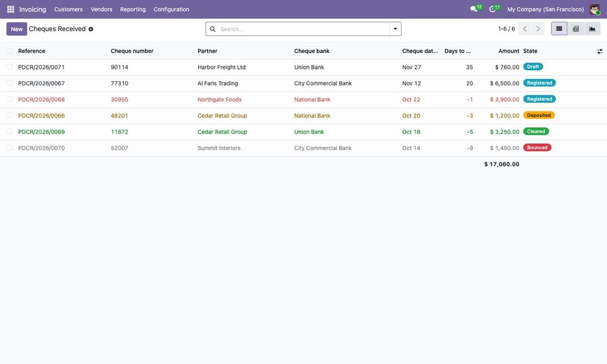This screenshot has height=364, width=607.
Task: Sort by the Cheque number column header
Action: click(132, 51)
